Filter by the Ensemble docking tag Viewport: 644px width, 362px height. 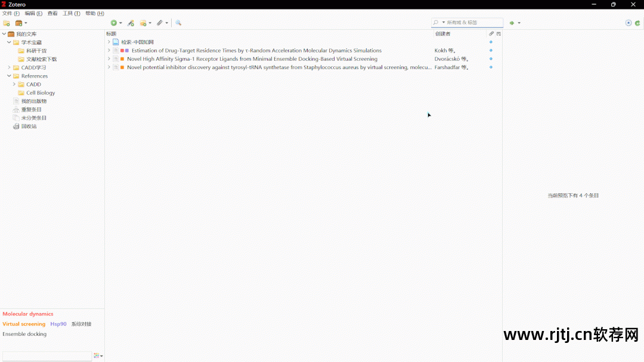(24, 334)
